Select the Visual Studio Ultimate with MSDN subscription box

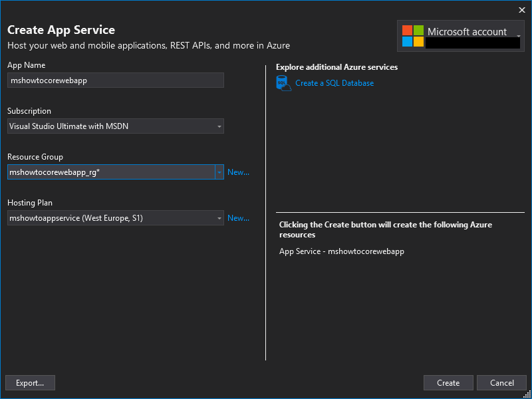click(115, 126)
